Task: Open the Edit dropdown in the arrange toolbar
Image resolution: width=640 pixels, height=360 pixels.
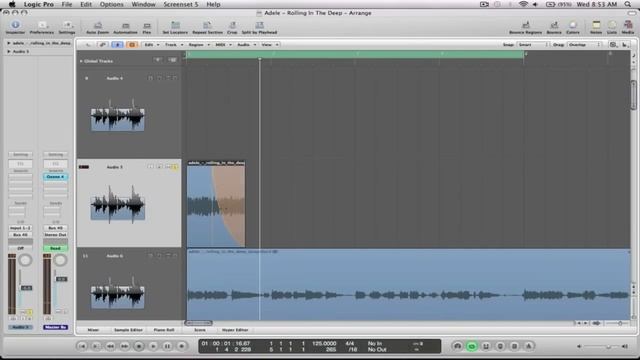Action: click(151, 44)
